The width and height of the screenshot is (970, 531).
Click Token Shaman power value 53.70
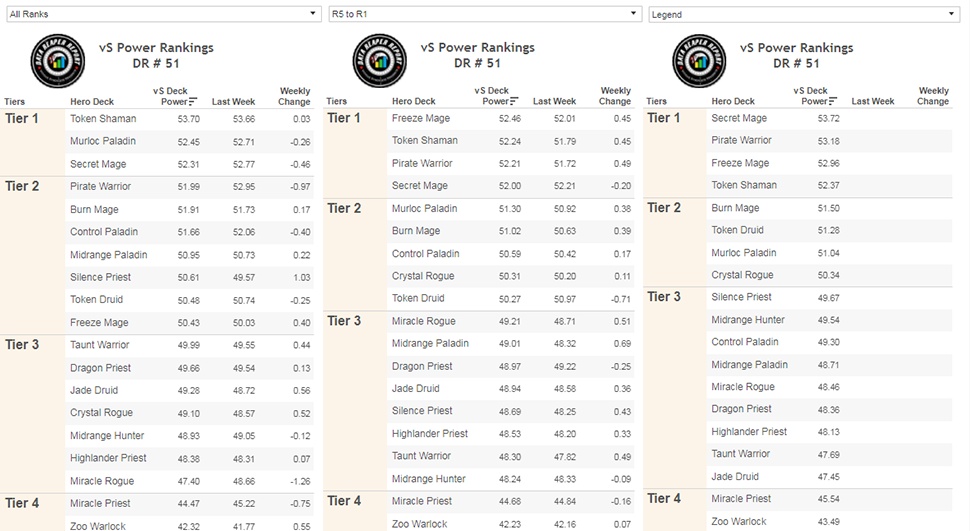189,119
